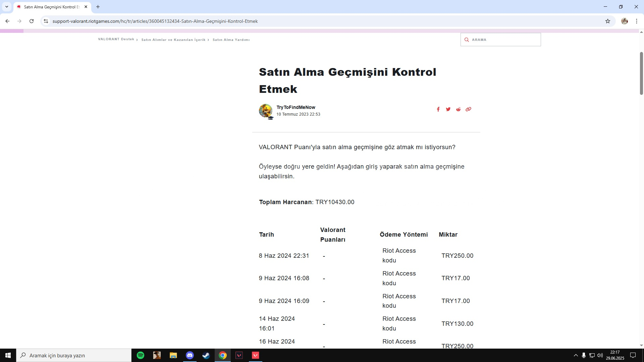Open Chrome profile avatar
Image resolution: width=644 pixels, height=362 pixels.
(625, 21)
